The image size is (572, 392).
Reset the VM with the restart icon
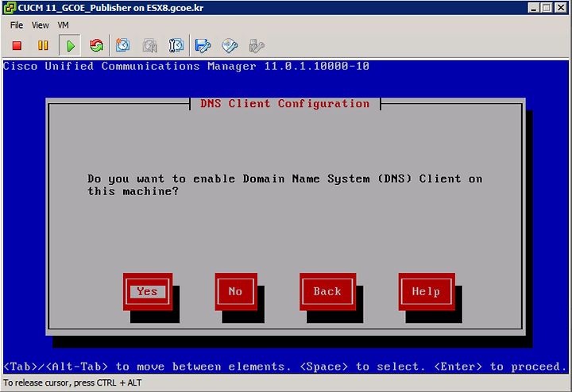tap(96, 45)
